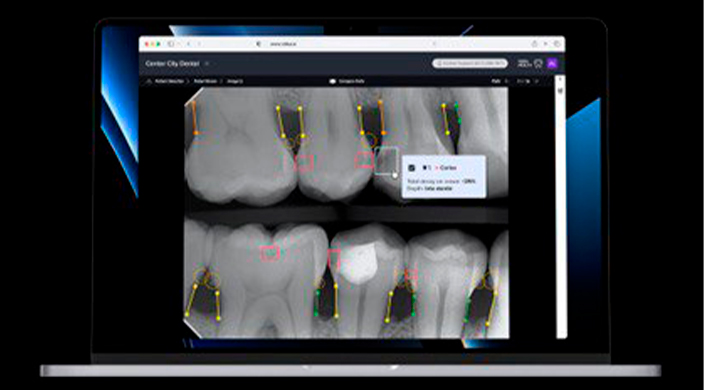This screenshot has width=704, height=390.
Task: Click the tooth chart icon in header
Action: click(x=538, y=64)
